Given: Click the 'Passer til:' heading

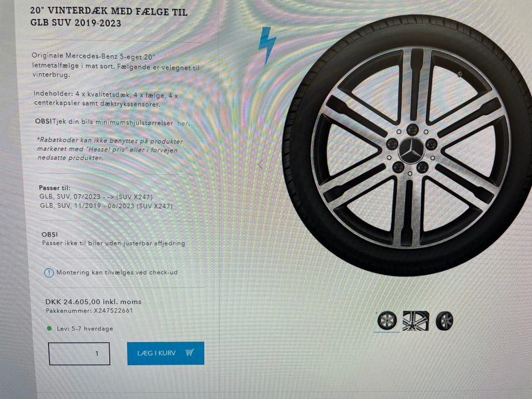Looking at the screenshot, I should click(55, 188).
